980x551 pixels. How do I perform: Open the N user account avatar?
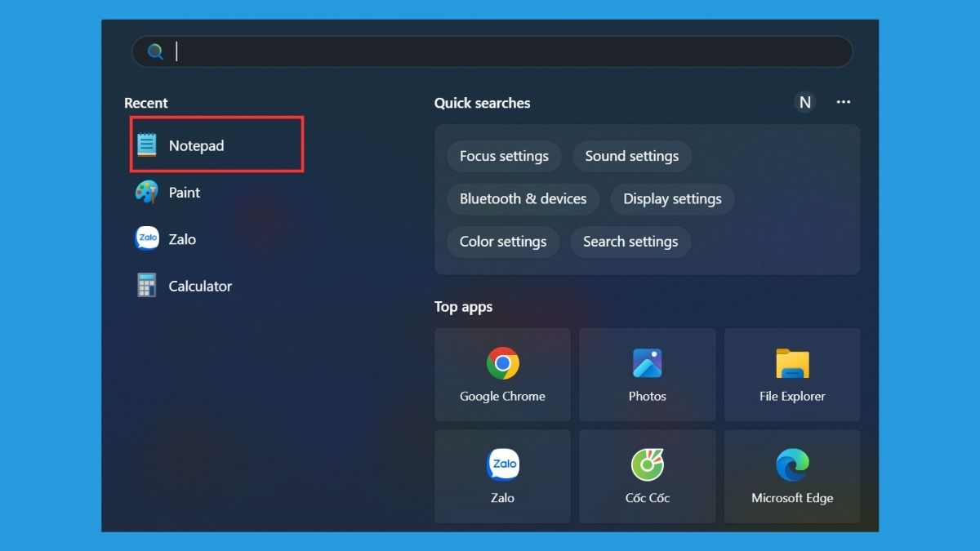click(x=805, y=102)
